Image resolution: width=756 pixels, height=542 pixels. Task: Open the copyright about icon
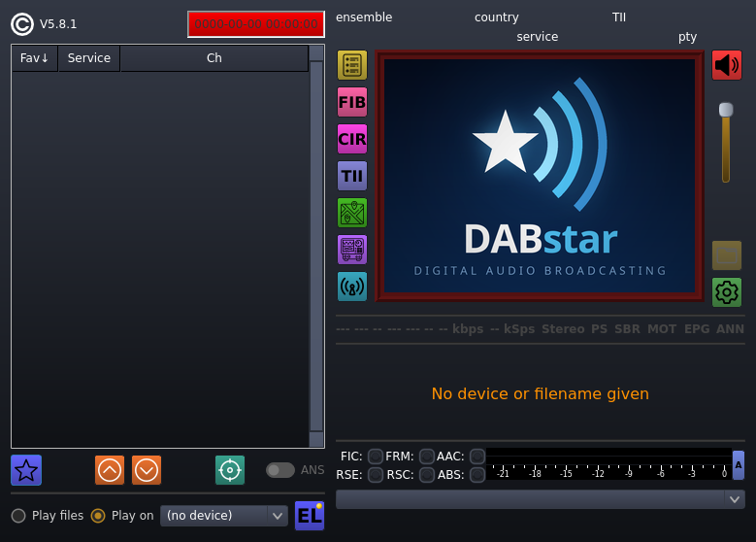(x=22, y=24)
